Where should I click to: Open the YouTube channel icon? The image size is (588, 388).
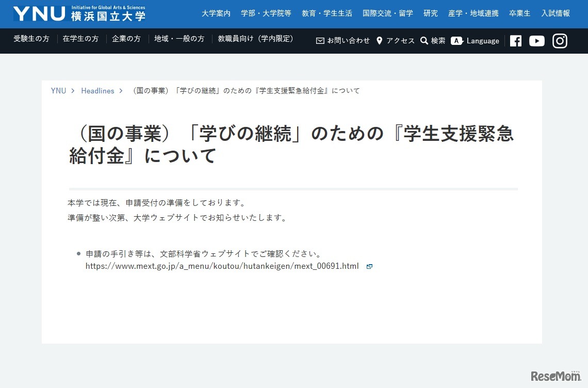tap(537, 41)
